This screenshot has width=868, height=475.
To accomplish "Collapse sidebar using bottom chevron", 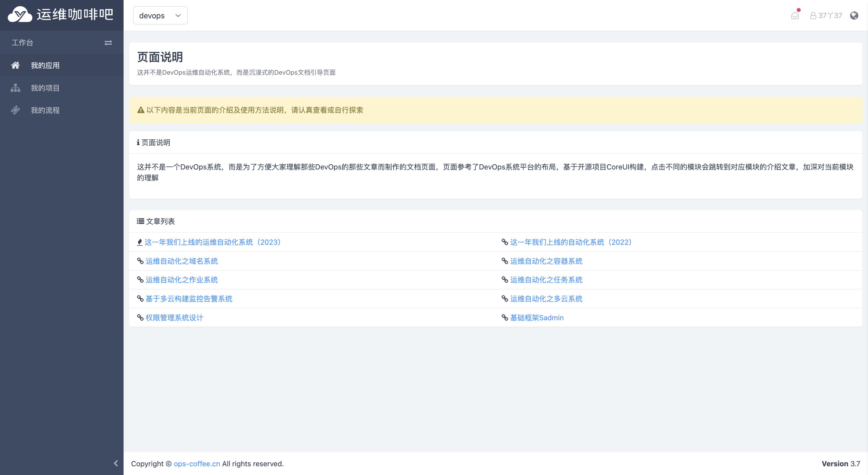I will click(x=115, y=463).
